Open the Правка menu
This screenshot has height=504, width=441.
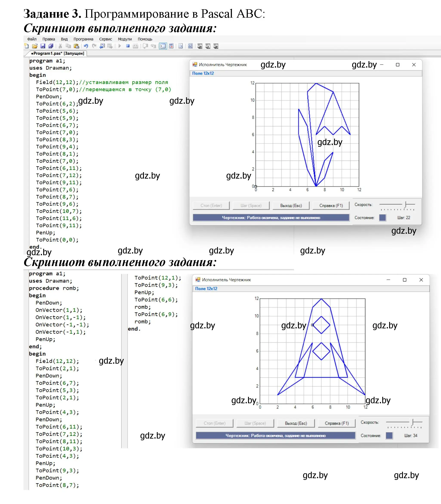pyautogui.click(x=49, y=39)
